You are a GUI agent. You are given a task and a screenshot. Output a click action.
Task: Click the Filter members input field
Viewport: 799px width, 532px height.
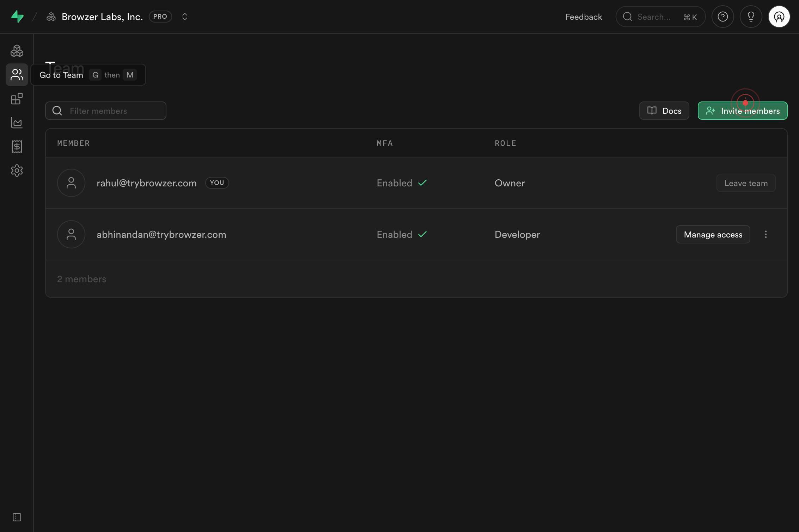click(x=106, y=111)
